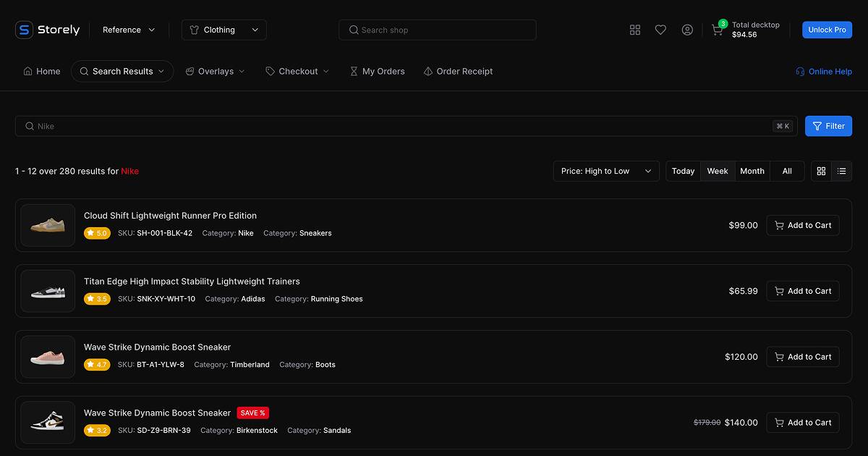Open the shopping cart icon with badge

pyautogui.click(x=717, y=30)
